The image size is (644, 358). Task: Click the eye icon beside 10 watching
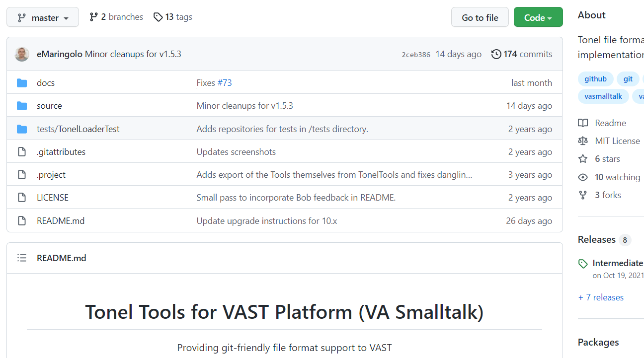[x=583, y=177]
